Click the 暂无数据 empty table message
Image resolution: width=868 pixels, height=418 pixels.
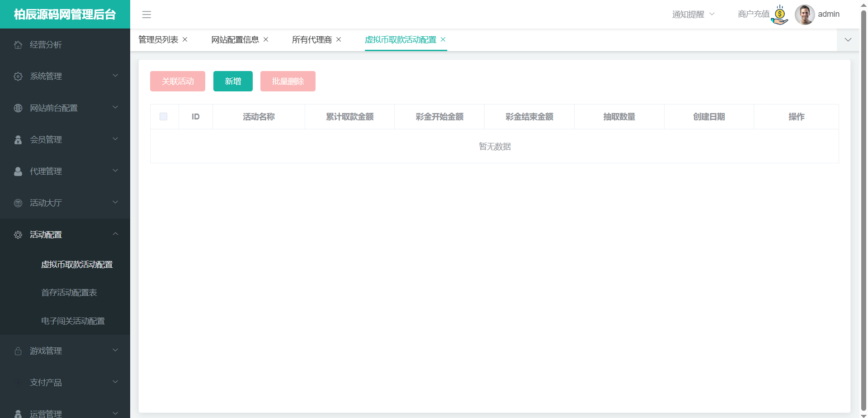point(495,147)
